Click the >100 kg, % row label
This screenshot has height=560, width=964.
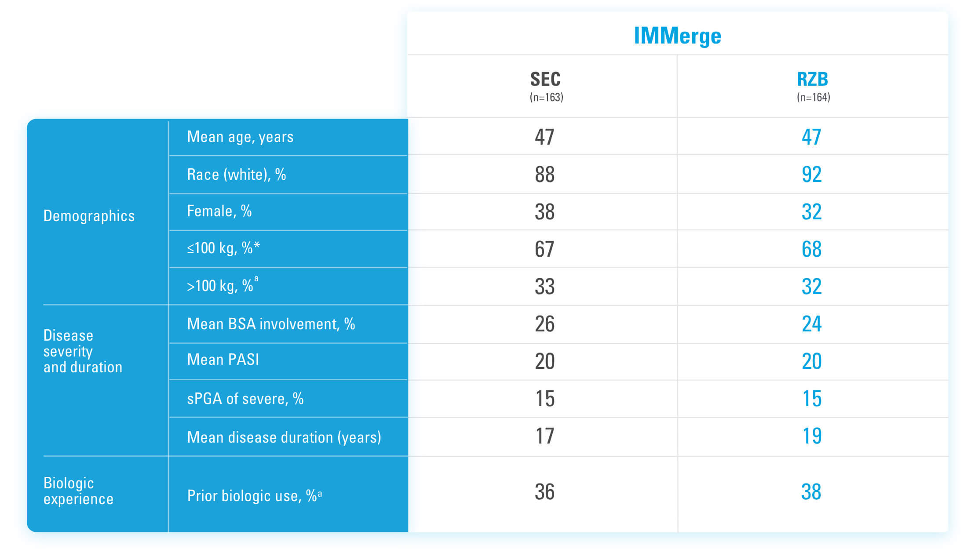click(222, 285)
